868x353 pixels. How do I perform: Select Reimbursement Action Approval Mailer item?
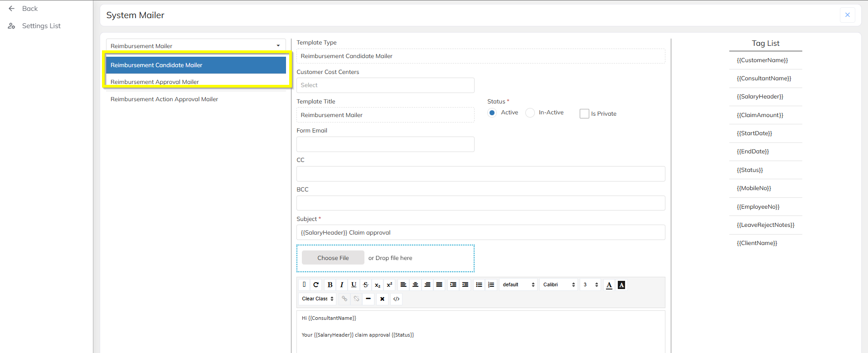164,99
